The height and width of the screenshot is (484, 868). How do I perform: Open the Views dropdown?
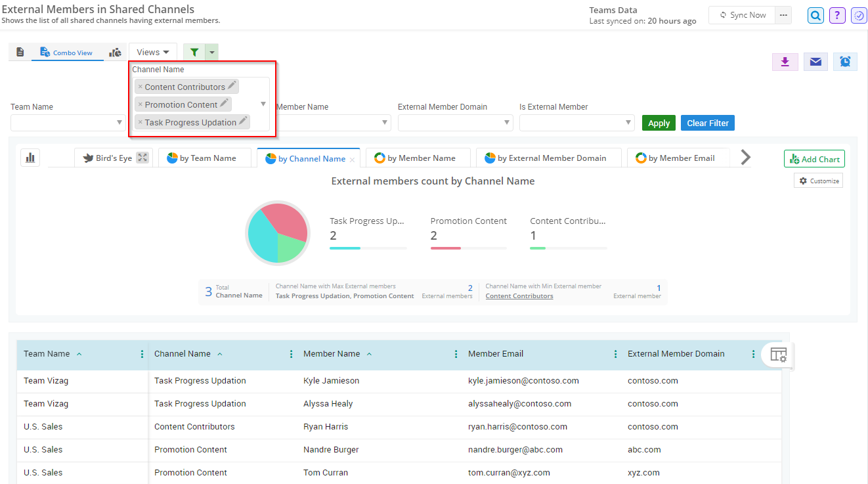click(x=153, y=52)
